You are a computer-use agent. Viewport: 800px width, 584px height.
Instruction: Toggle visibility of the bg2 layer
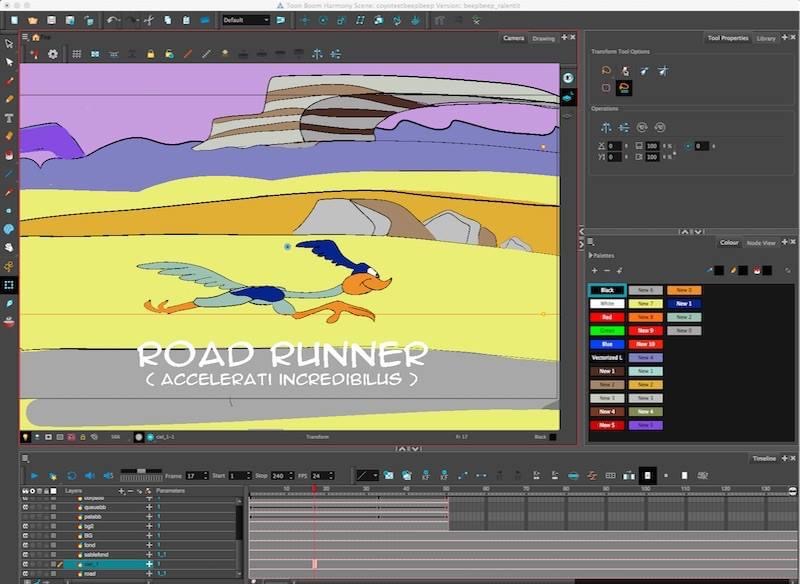25,526
